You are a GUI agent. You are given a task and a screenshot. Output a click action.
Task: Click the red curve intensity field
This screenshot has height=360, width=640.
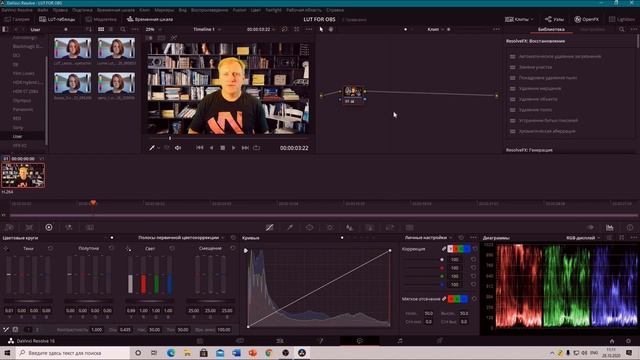point(455,268)
